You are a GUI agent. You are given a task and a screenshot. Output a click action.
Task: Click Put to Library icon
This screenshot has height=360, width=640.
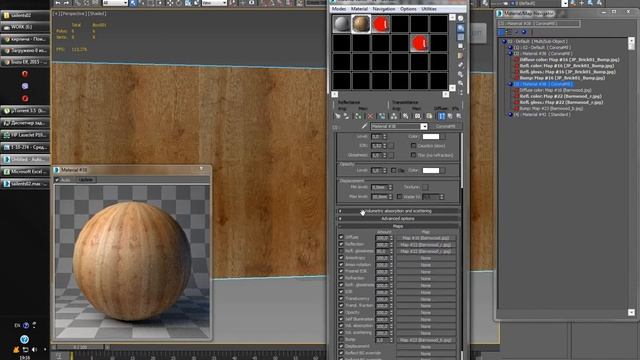pyautogui.click(x=405, y=116)
